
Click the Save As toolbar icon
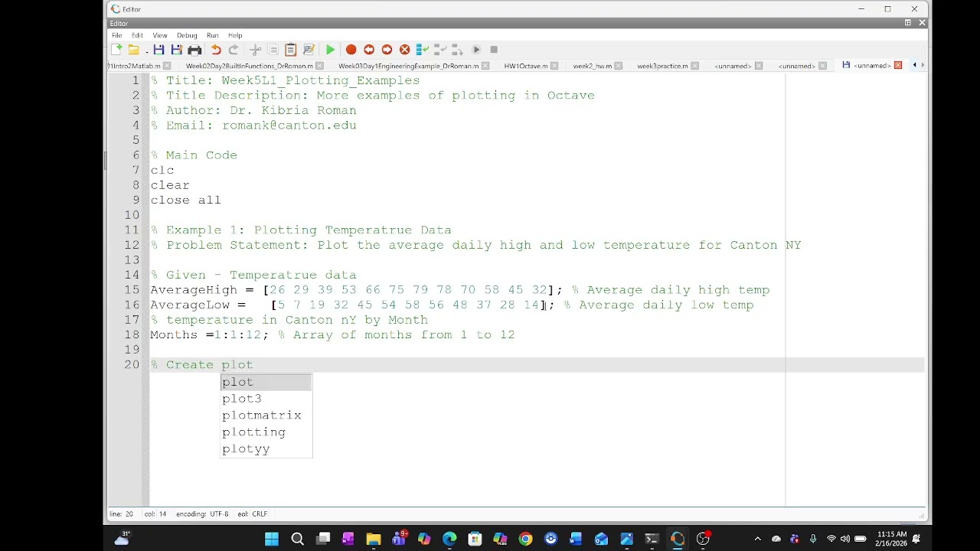point(176,50)
